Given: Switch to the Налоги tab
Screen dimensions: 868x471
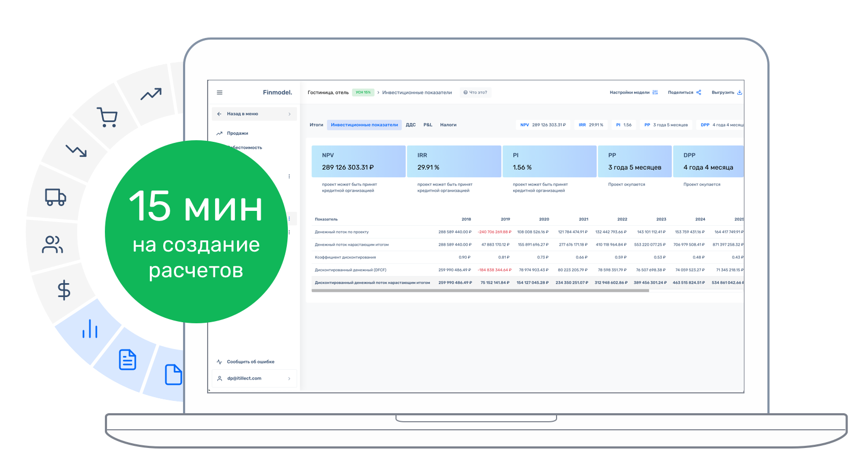Looking at the screenshot, I should pyautogui.click(x=448, y=125).
